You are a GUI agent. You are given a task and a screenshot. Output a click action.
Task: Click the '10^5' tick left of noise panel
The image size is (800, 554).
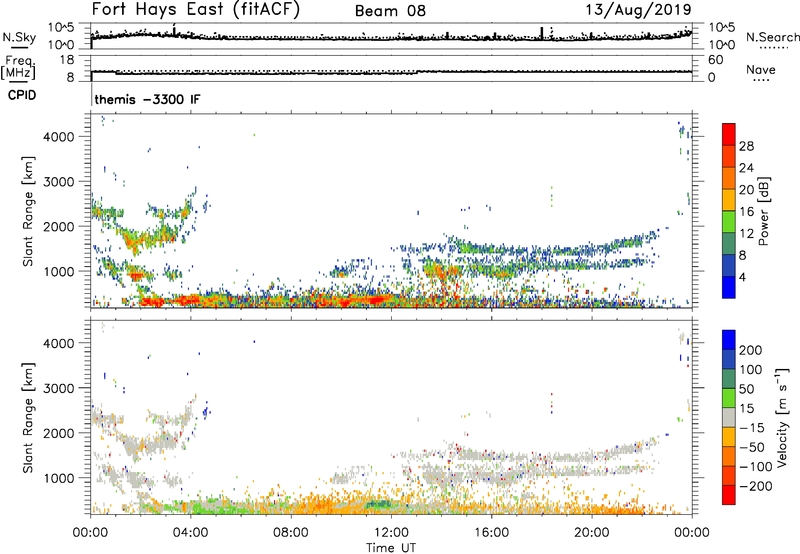tap(61, 28)
